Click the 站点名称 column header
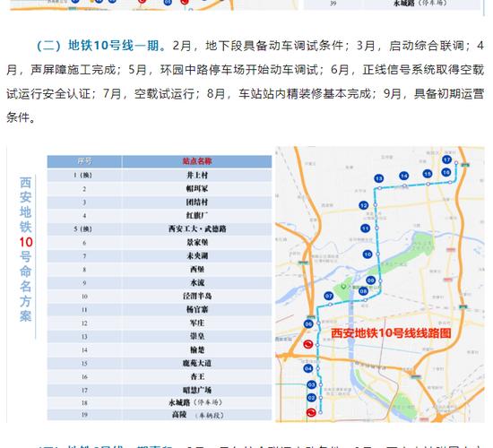 click(x=197, y=161)
